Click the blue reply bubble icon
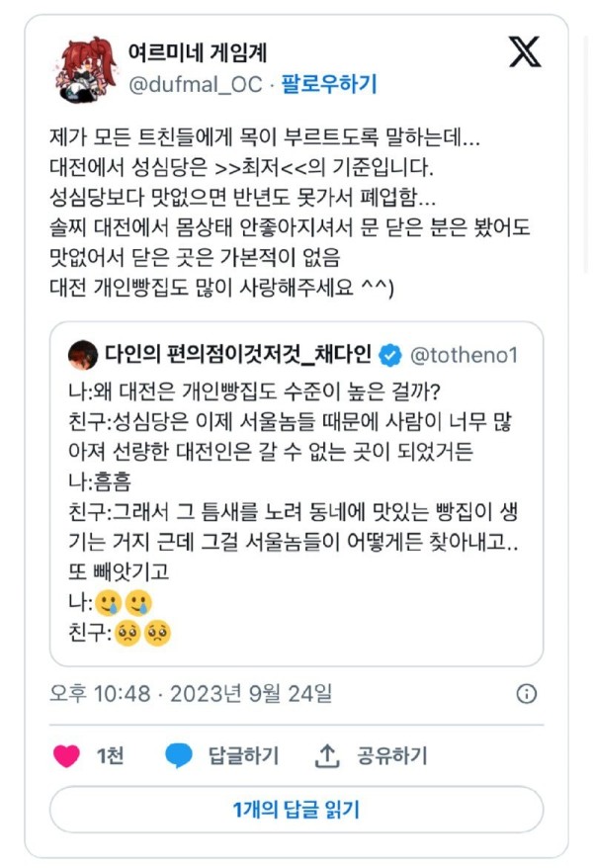 click(x=179, y=756)
